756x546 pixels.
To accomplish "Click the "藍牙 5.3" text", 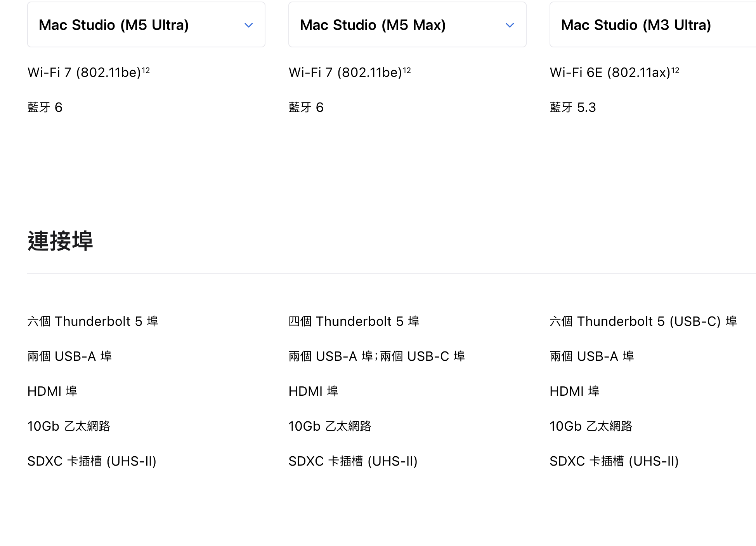I will point(573,107).
